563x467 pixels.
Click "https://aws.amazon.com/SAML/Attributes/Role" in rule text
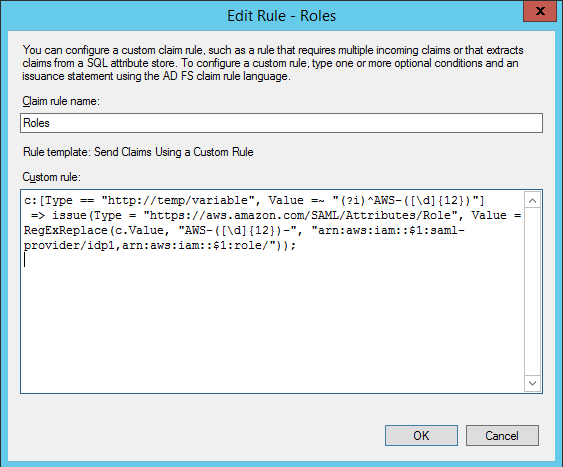click(x=300, y=215)
